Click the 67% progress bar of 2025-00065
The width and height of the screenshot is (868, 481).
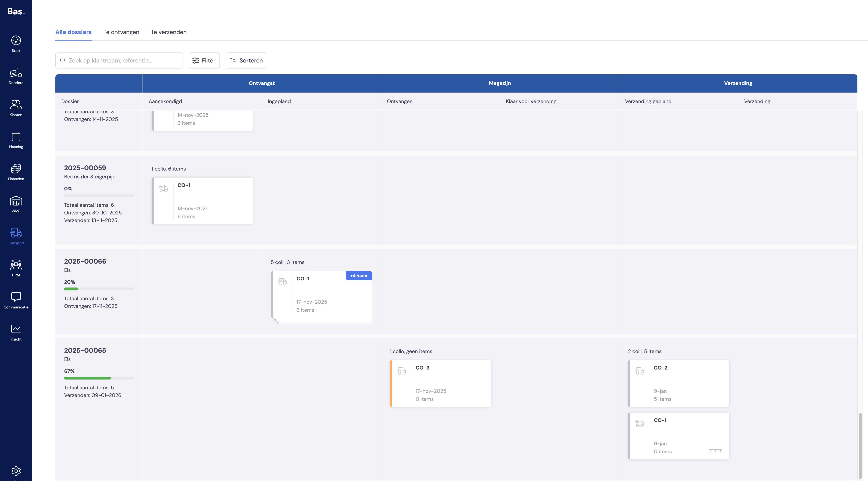99,378
